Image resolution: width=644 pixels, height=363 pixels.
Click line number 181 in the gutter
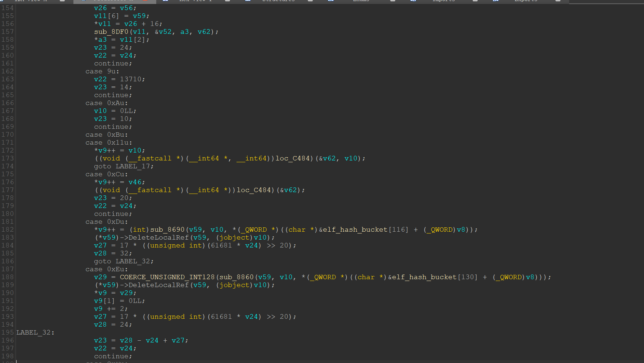click(8, 222)
